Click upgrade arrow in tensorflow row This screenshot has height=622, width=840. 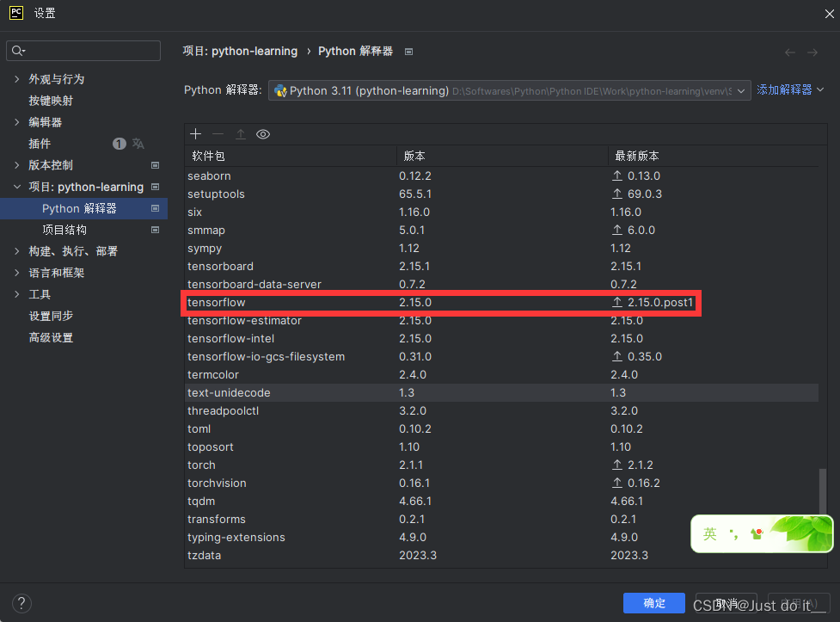pyautogui.click(x=617, y=303)
